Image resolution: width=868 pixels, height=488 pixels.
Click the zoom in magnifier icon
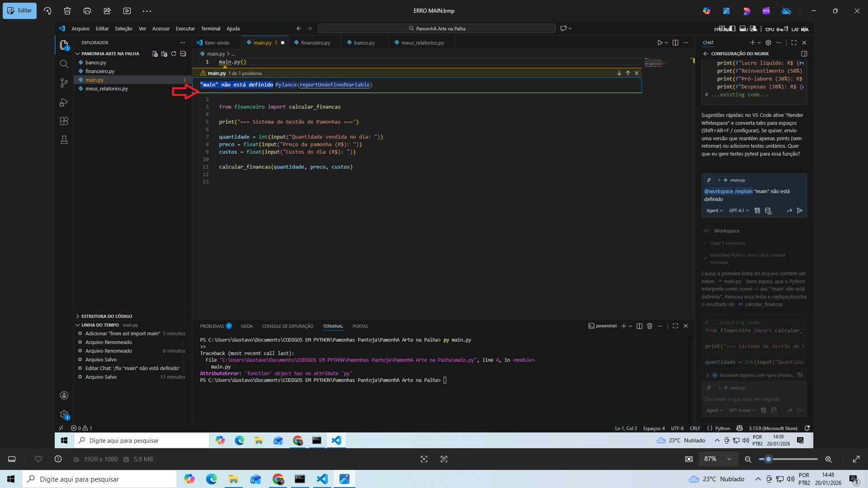[x=828, y=459]
